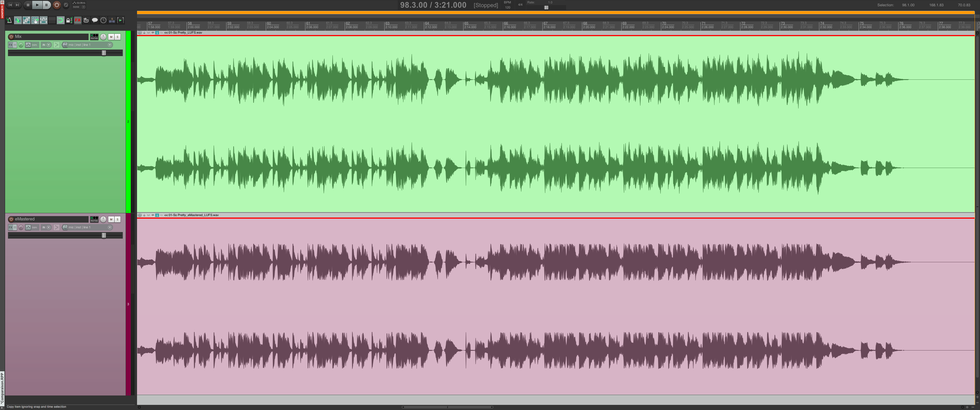This screenshot has height=410, width=980.
Task: Toggle the FX bypass power on Mix track
Action: [x=15, y=45]
